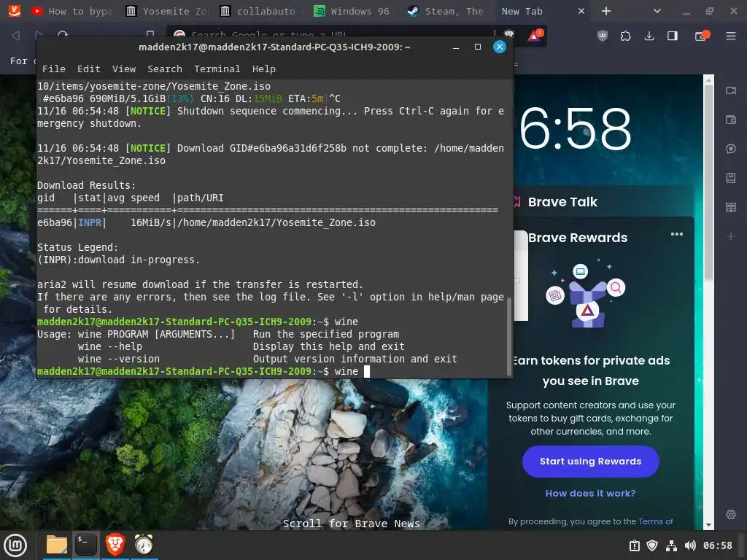
Task: Click 'Scroll for Brave News' text
Action: (x=351, y=524)
